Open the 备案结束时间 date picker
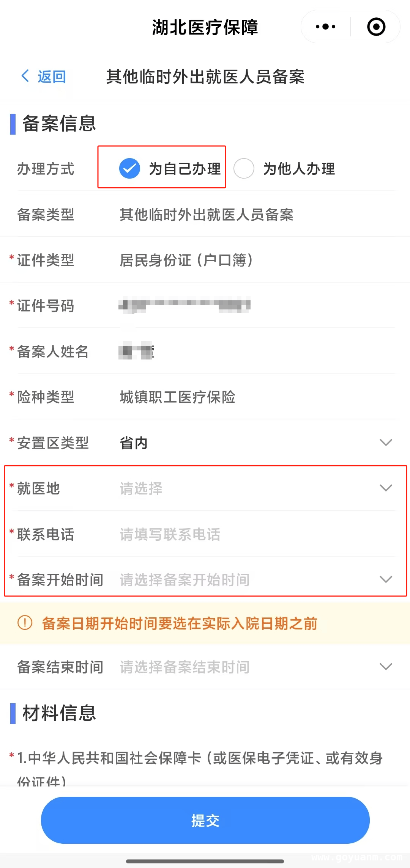 [205, 667]
